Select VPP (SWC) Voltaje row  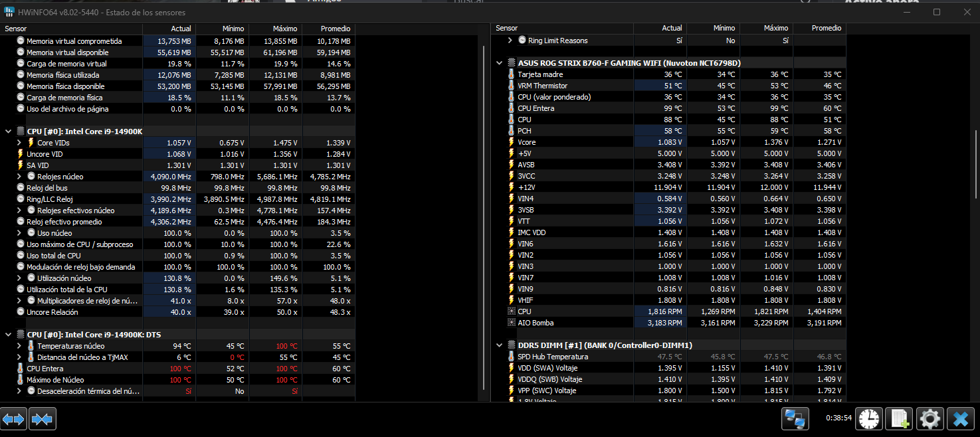coord(669,391)
